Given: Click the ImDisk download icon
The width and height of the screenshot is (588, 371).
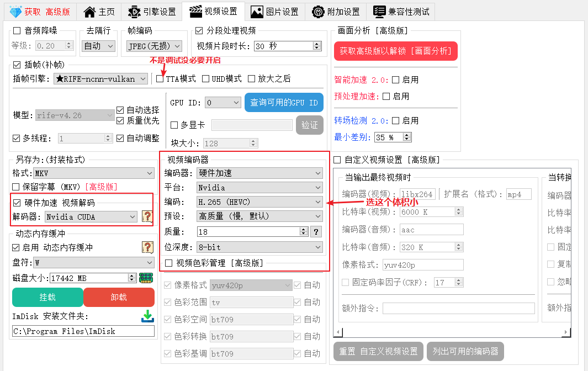Looking at the screenshot, I should pos(147,316).
